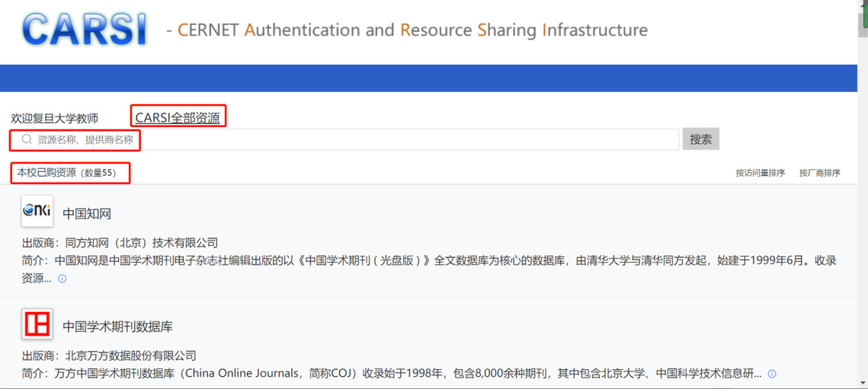The height and width of the screenshot is (389, 868).
Task: Click the page's vertical scrollbar
Action: click(863, 190)
